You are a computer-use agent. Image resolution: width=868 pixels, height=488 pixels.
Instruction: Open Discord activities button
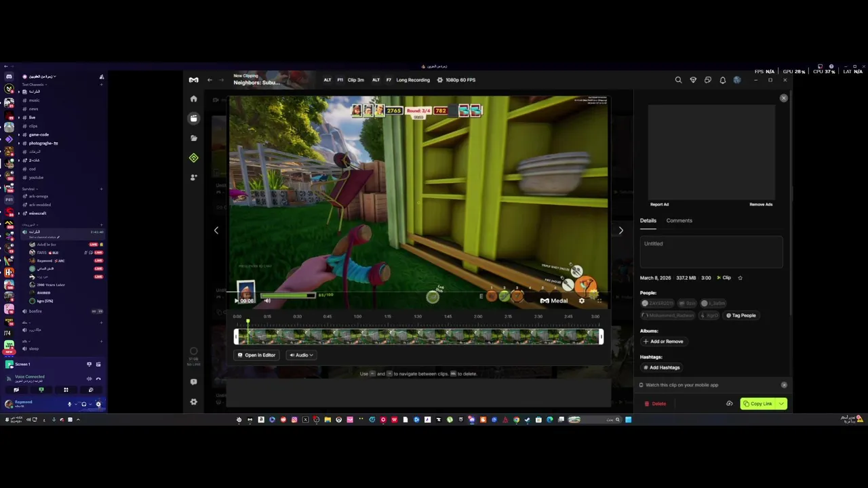click(66, 390)
